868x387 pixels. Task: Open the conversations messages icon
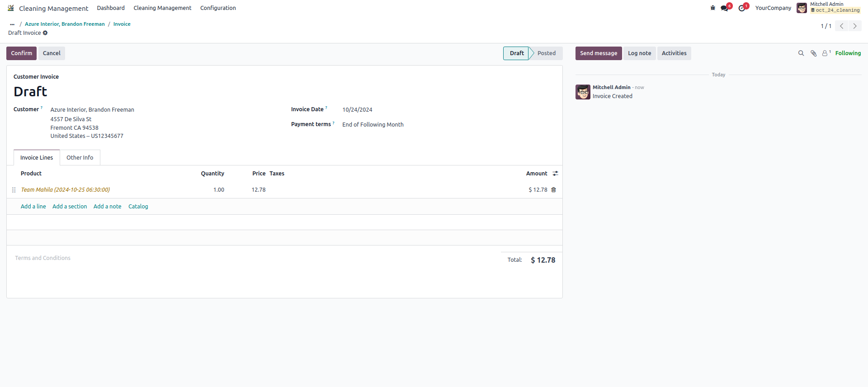point(725,8)
